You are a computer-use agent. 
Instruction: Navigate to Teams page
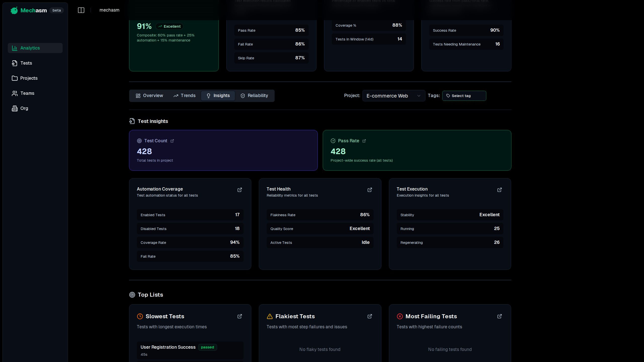[27, 93]
